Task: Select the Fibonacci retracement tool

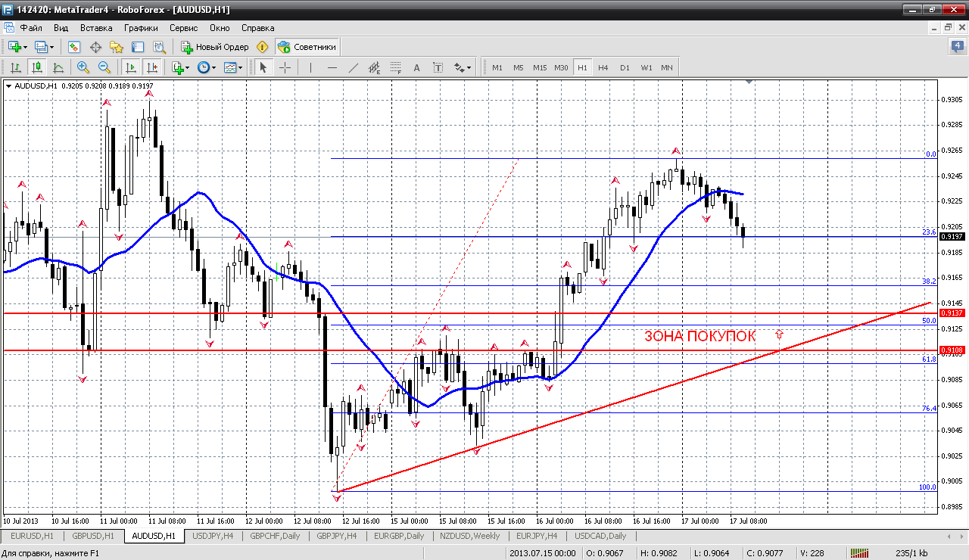Action: 395,67
